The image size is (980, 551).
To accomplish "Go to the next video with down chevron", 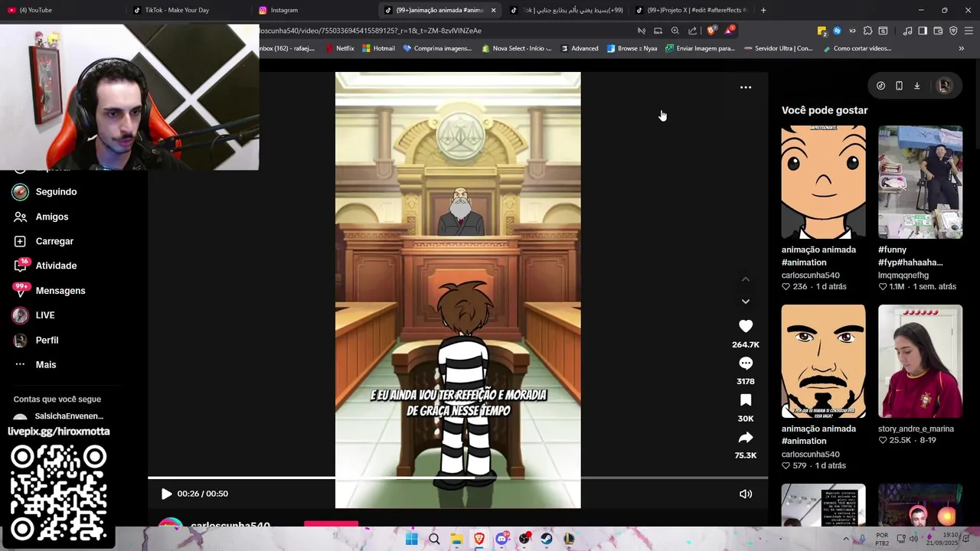I will 745,302.
